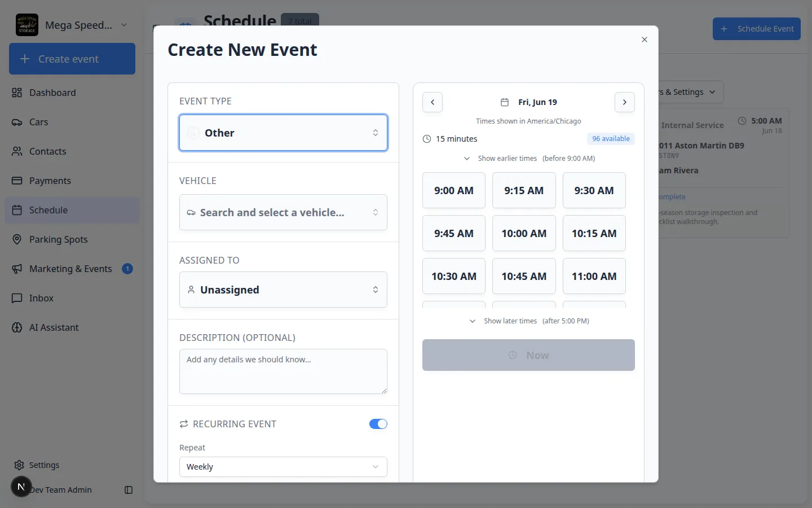
Task: Click the 15 minutes clock icon
Action: pos(427,139)
